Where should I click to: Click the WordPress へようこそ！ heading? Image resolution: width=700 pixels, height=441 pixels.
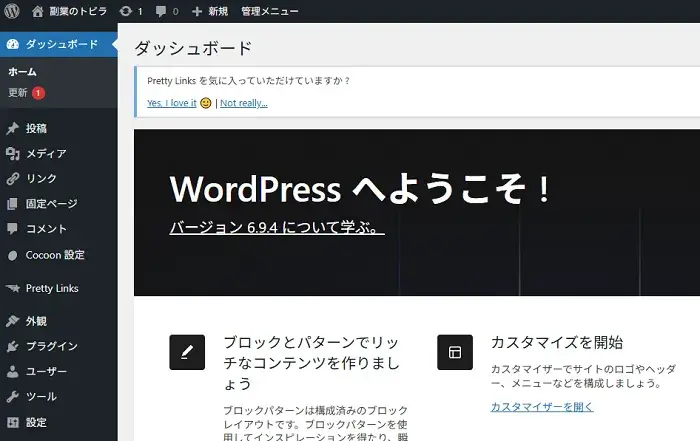tap(360, 189)
